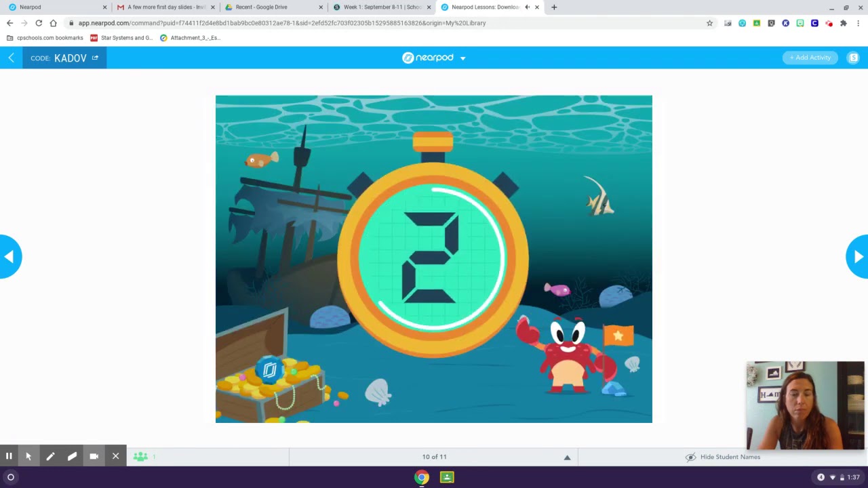Reload the current page
The height and width of the screenshot is (488, 868).
click(x=39, y=23)
